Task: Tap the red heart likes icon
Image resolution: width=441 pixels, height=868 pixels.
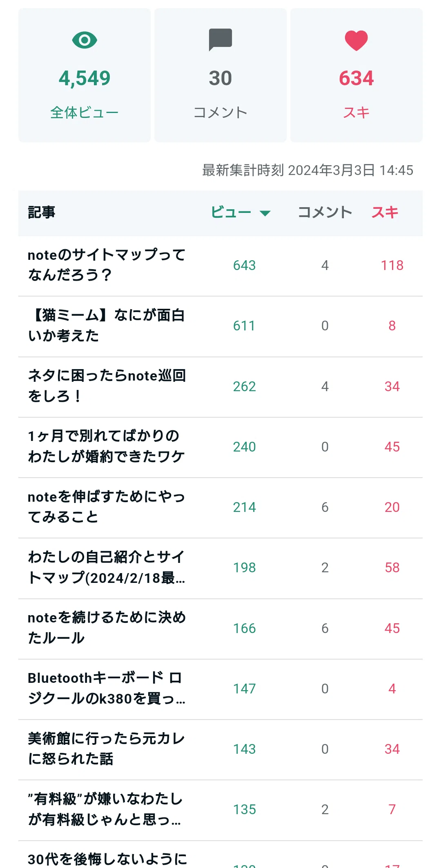Action: (x=356, y=40)
